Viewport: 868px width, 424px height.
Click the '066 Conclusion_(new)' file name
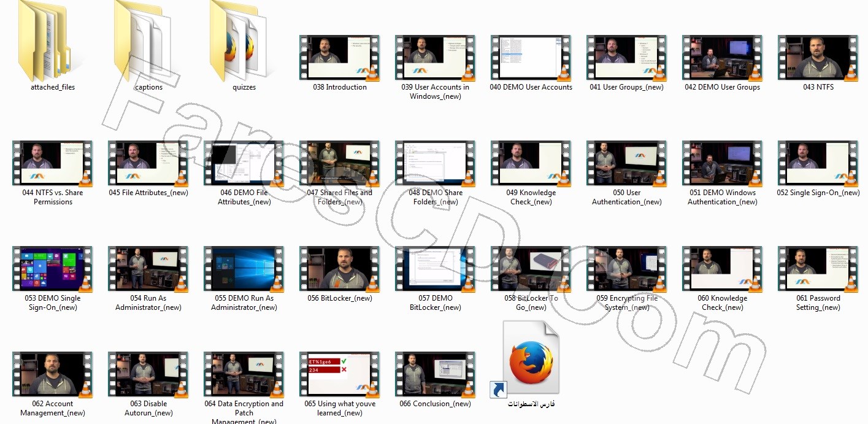pos(436,404)
